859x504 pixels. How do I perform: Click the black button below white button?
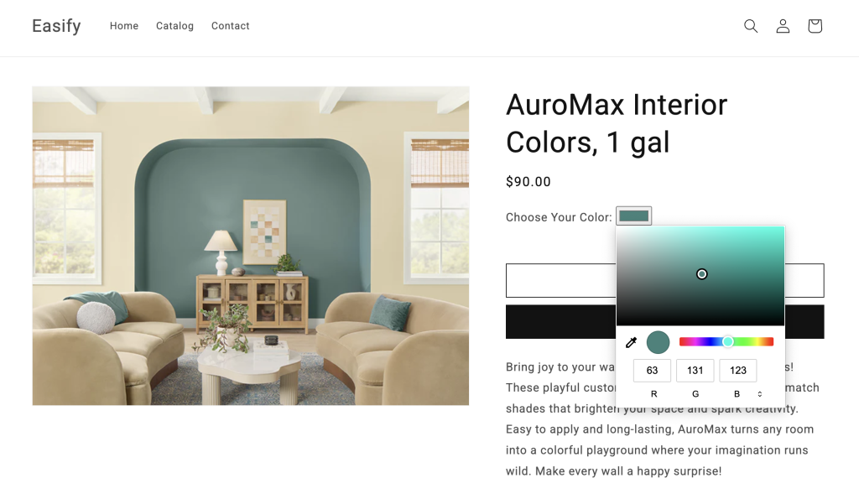664,321
